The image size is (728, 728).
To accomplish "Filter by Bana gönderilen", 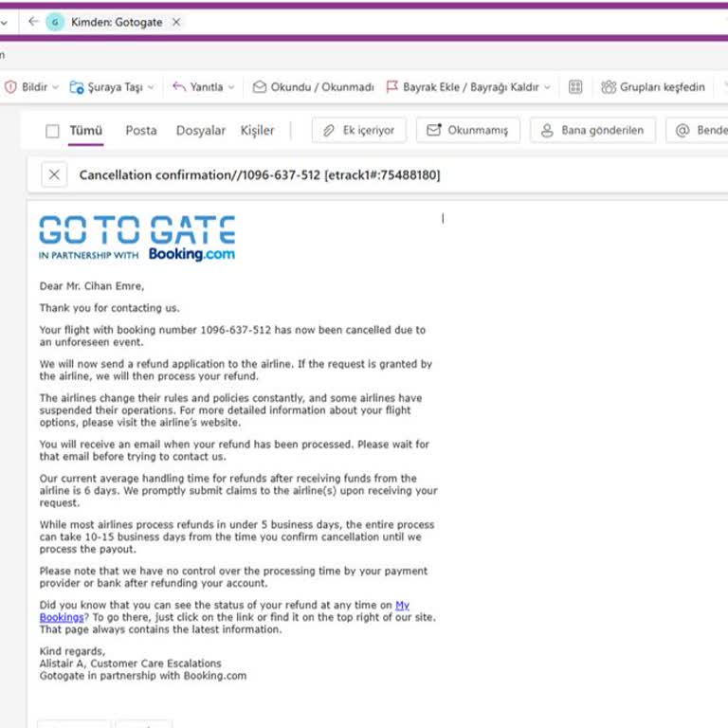I will point(592,130).
